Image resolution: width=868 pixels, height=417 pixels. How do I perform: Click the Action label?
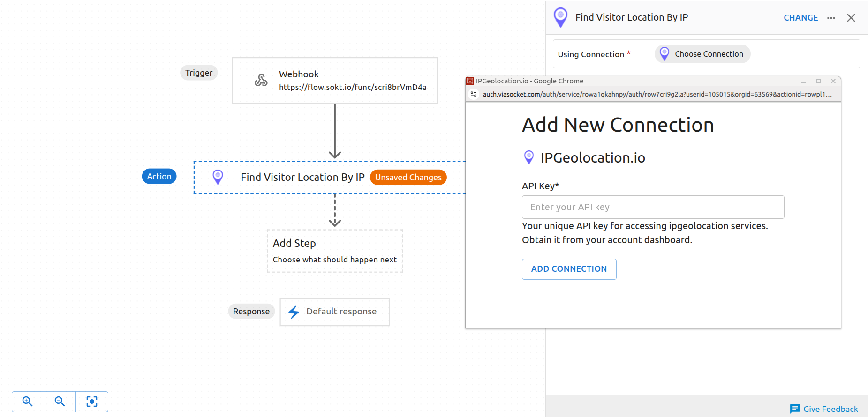tap(159, 176)
